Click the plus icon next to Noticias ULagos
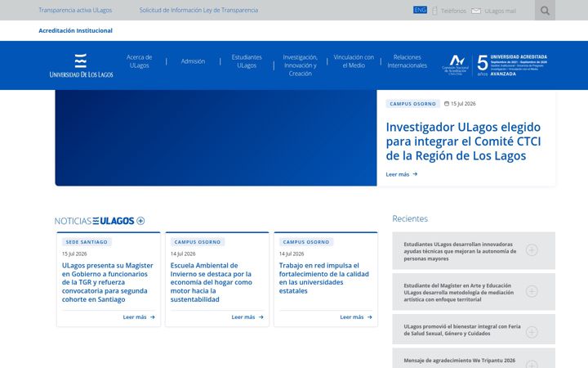This screenshot has width=588, height=368. click(x=140, y=221)
